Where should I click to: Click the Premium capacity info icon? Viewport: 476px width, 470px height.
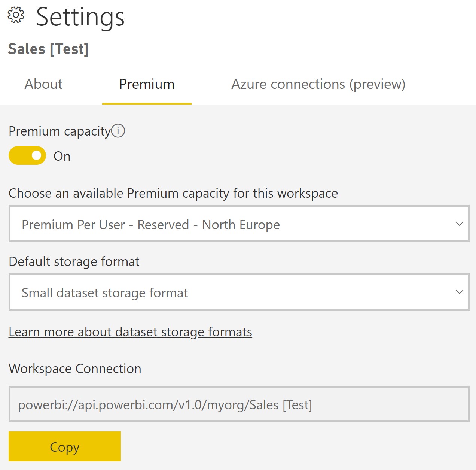point(118,131)
